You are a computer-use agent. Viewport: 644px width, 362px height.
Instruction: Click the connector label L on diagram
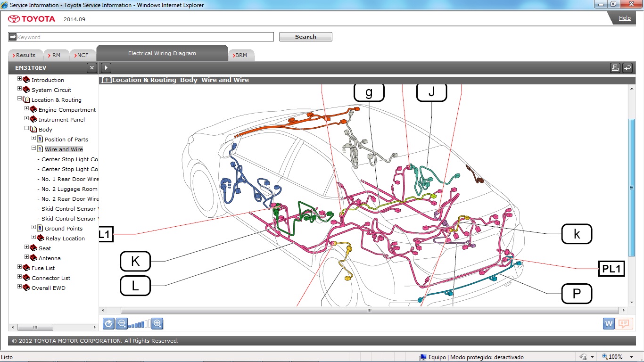(135, 286)
